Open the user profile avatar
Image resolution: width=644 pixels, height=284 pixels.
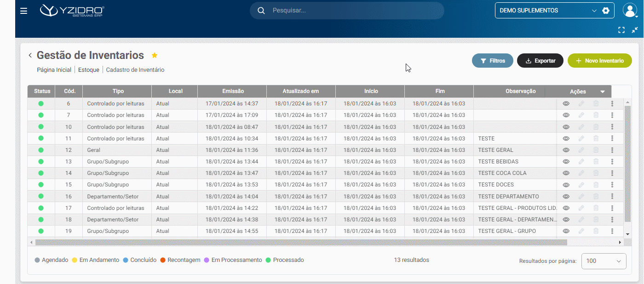[x=629, y=10]
